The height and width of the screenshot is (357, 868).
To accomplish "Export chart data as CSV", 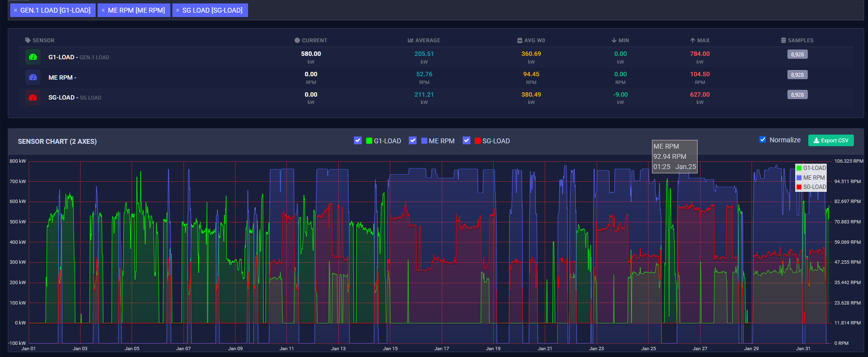I will point(831,140).
